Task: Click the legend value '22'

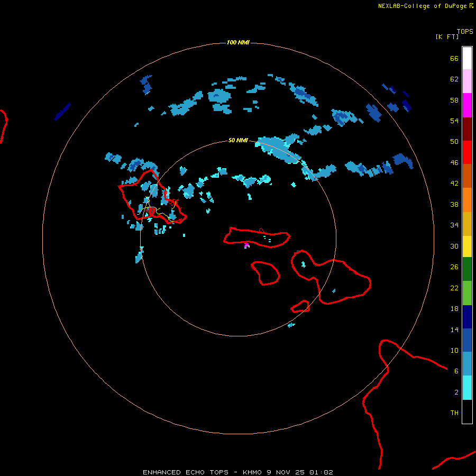Action: [x=454, y=288]
